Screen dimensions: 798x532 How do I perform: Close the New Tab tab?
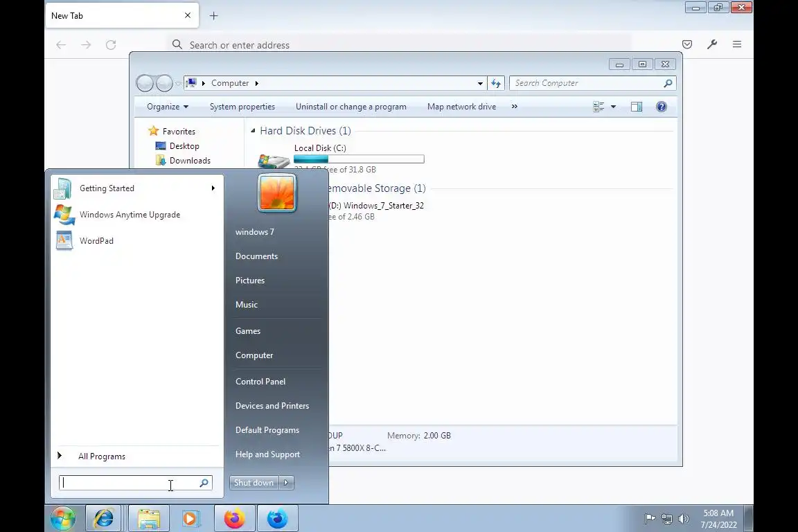188,15
